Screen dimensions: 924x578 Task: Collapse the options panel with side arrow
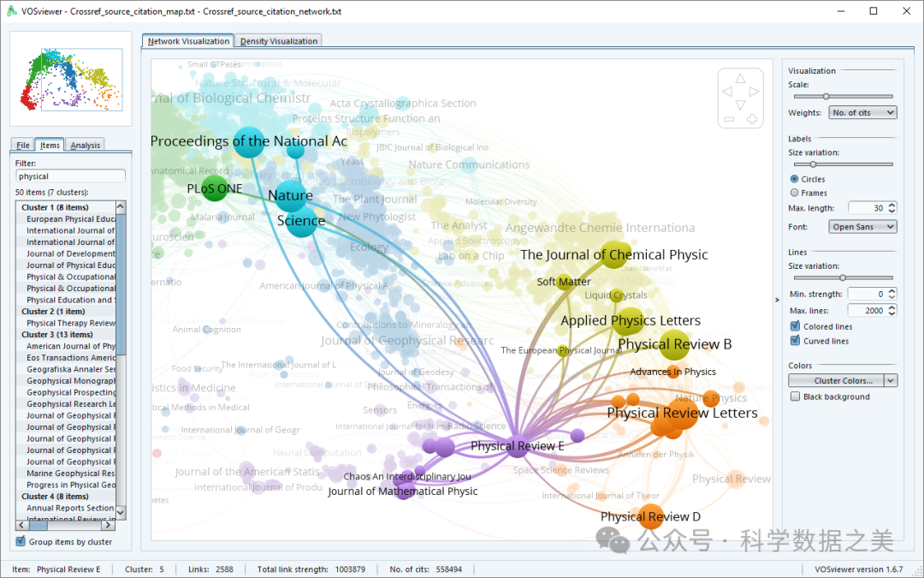point(776,300)
